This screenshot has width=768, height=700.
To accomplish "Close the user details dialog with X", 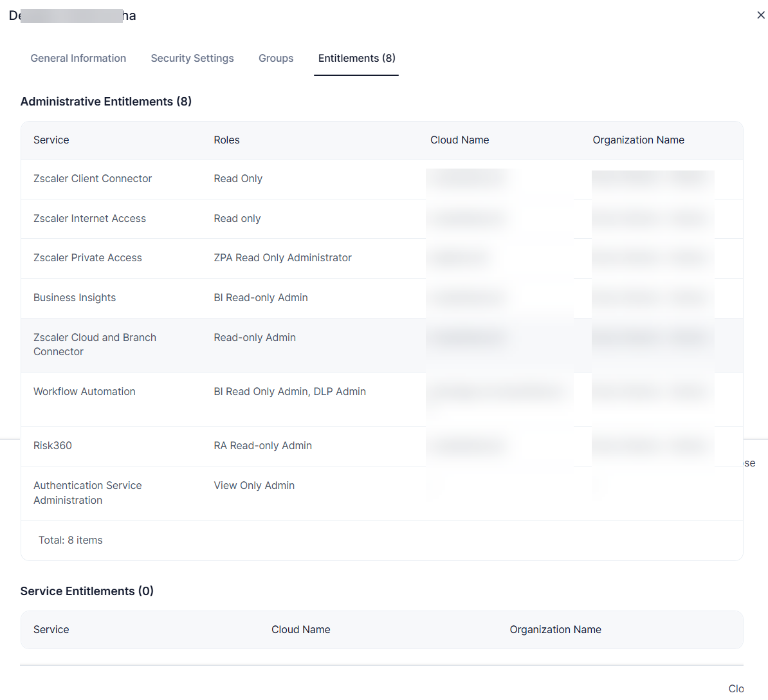I will [x=761, y=15].
